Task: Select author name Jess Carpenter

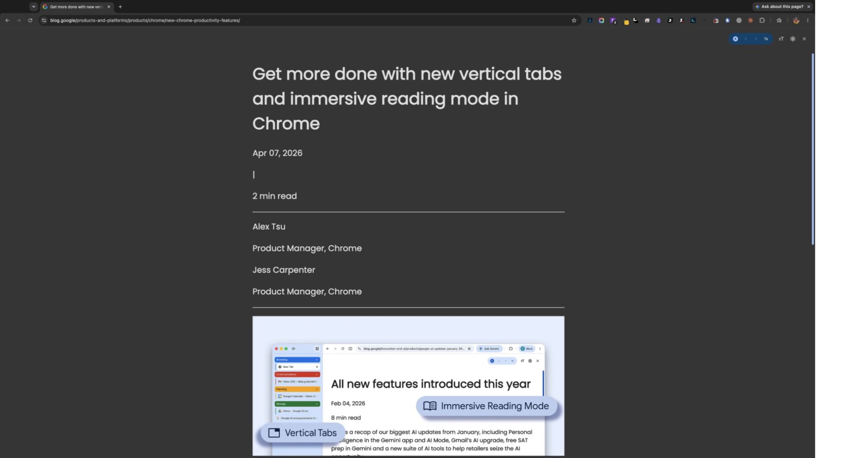Action: [283, 270]
